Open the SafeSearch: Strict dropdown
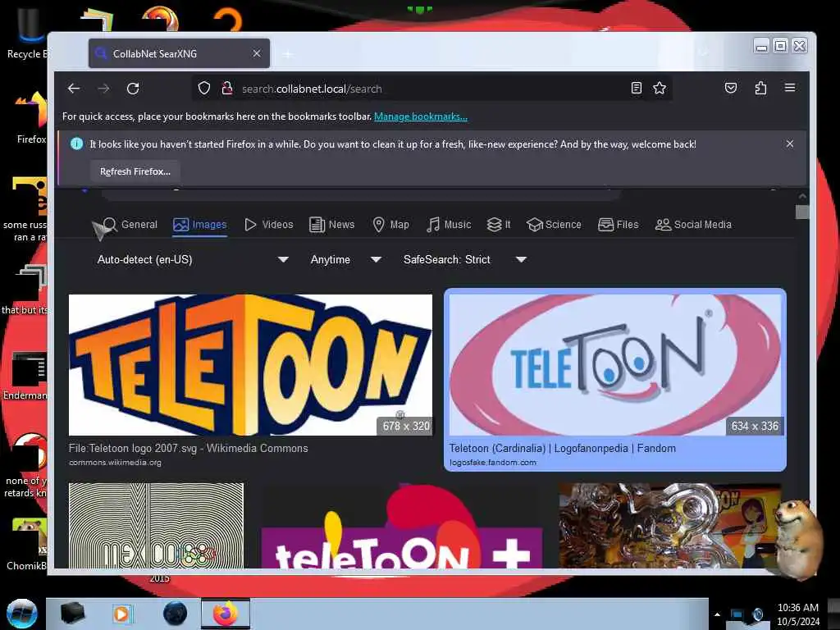Viewport: 840px width, 630px height. (x=465, y=259)
